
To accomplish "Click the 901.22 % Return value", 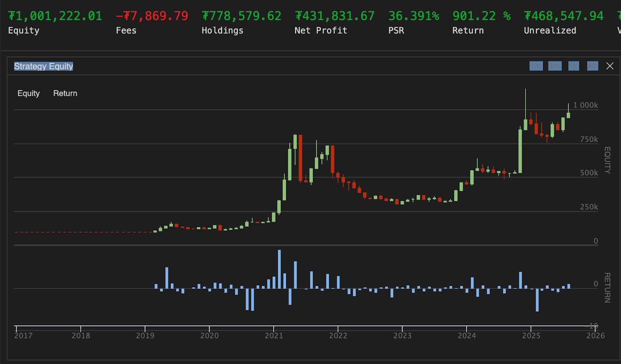I will (x=481, y=16).
